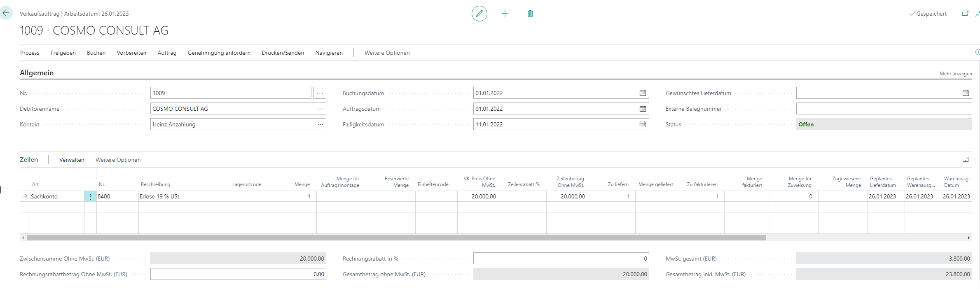Open the Buchen menu
This screenshot has width=980, height=289.
click(x=96, y=53)
